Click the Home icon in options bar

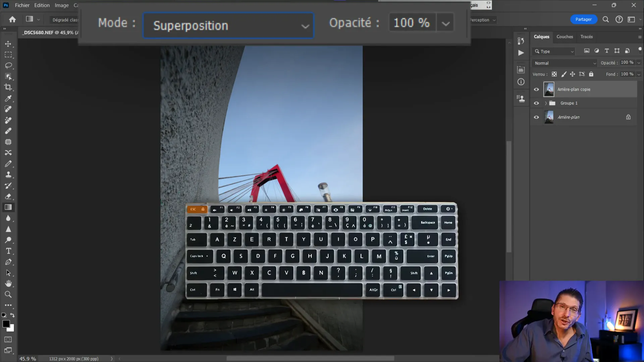pos(12,19)
